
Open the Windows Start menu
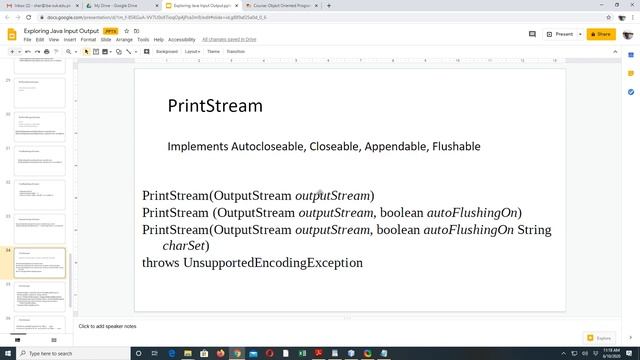(8, 353)
